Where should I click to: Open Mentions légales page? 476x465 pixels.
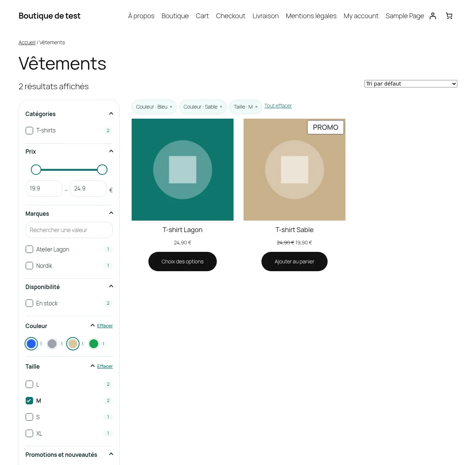pos(311,16)
